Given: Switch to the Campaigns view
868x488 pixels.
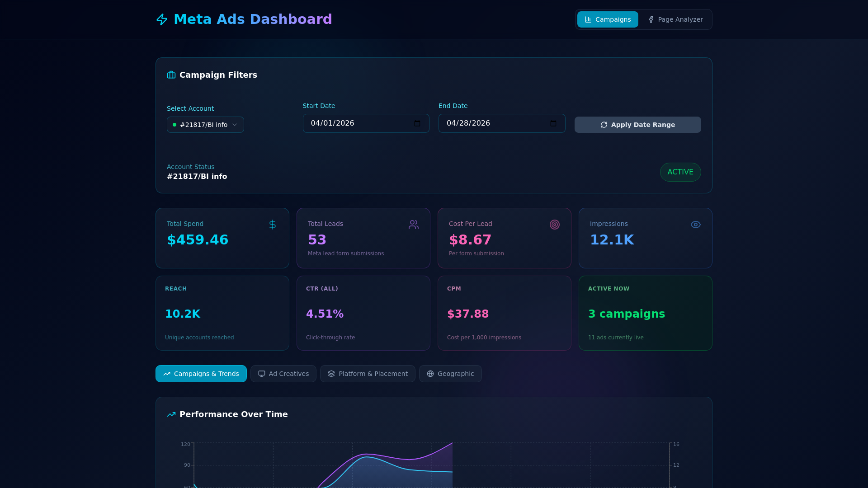Looking at the screenshot, I should [608, 19].
